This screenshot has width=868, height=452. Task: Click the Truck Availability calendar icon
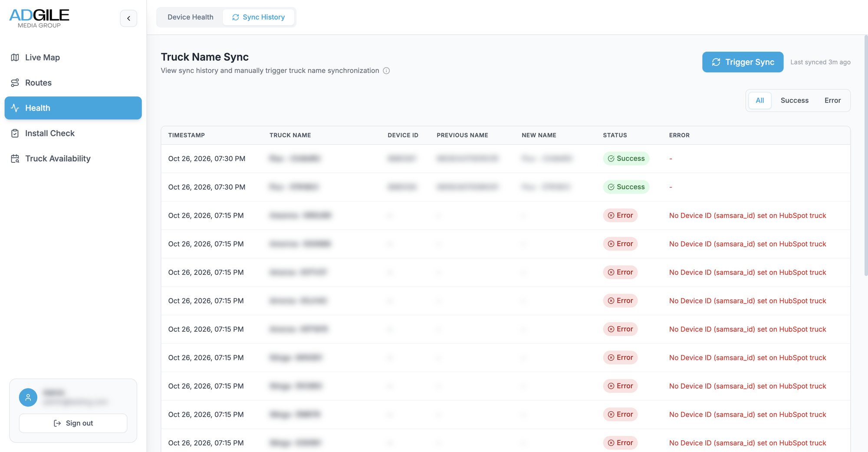click(x=15, y=158)
